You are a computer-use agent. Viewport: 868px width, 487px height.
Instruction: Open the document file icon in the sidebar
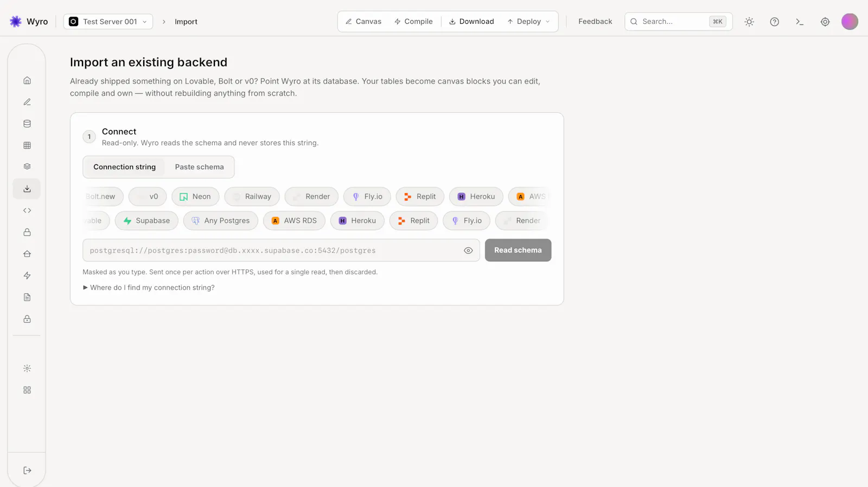[x=27, y=297]
